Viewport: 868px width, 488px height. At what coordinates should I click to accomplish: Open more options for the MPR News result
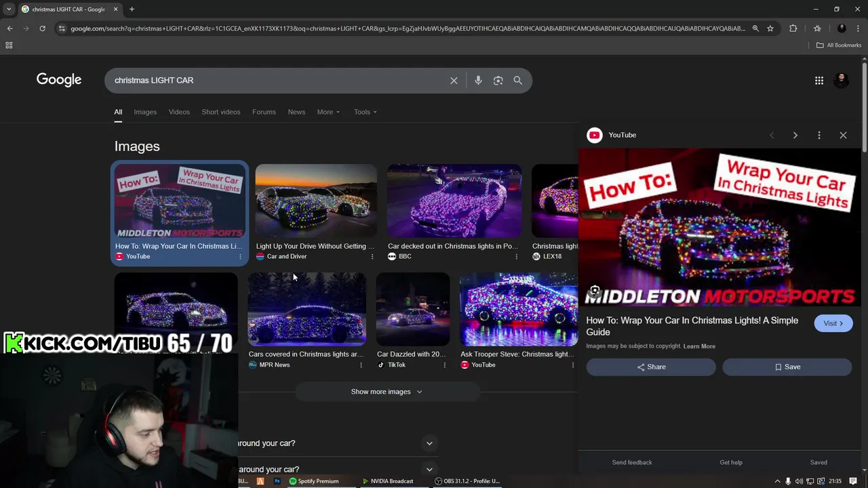point(361,365)
